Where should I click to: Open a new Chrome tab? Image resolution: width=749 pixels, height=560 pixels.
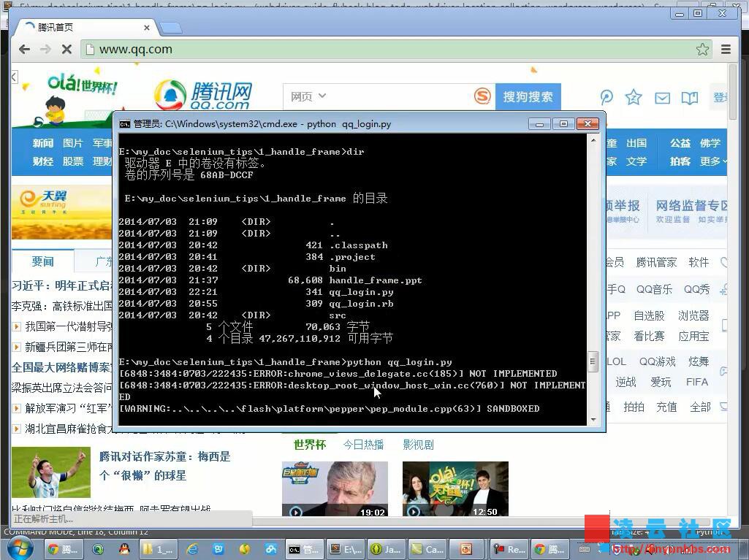[x=170, y=28]
